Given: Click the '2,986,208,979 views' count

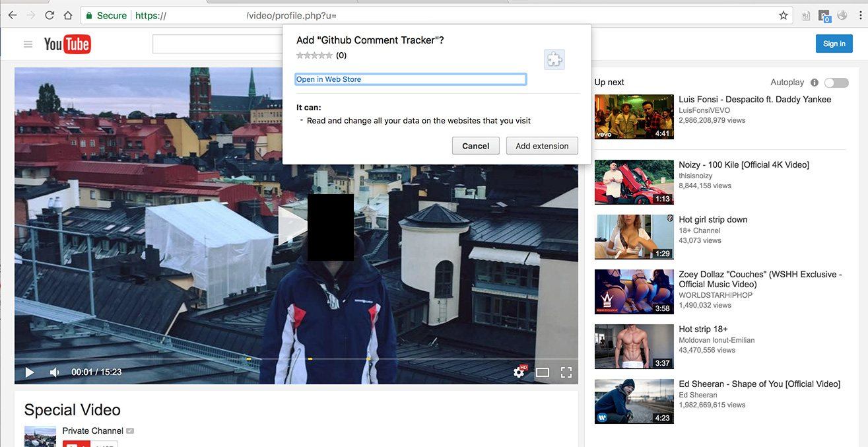Looking at the screenshot, I should [712, 120].
